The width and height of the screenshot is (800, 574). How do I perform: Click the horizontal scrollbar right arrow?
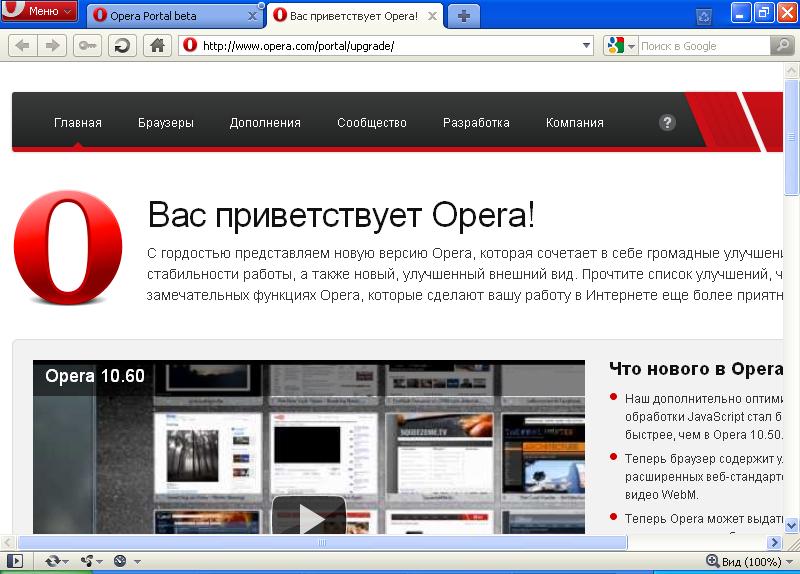[774, 542]
